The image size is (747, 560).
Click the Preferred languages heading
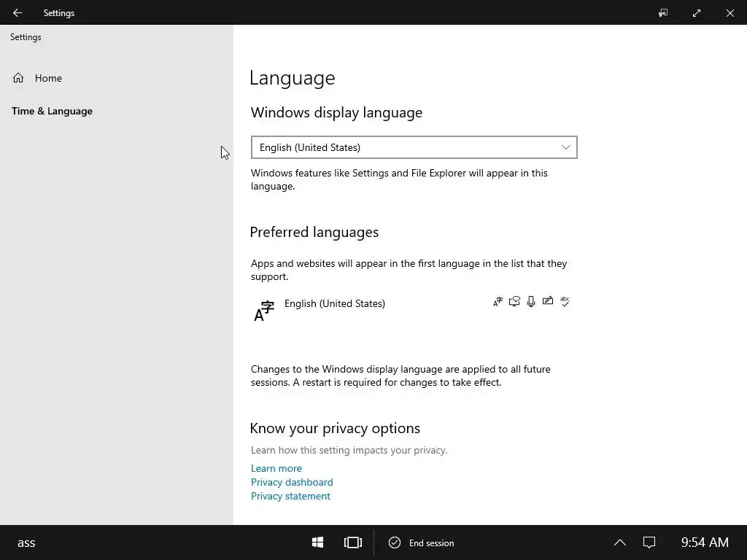[314, 232]
